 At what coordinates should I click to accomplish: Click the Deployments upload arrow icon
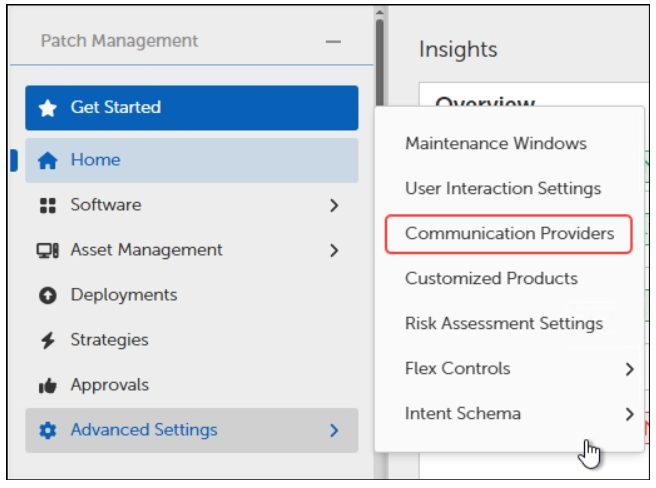(x=47, y=295)
